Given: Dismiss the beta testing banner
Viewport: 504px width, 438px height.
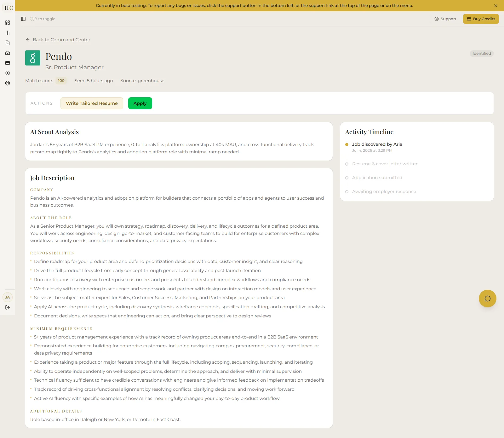Looking at the screenshot, I should click(x=496, y=6).
